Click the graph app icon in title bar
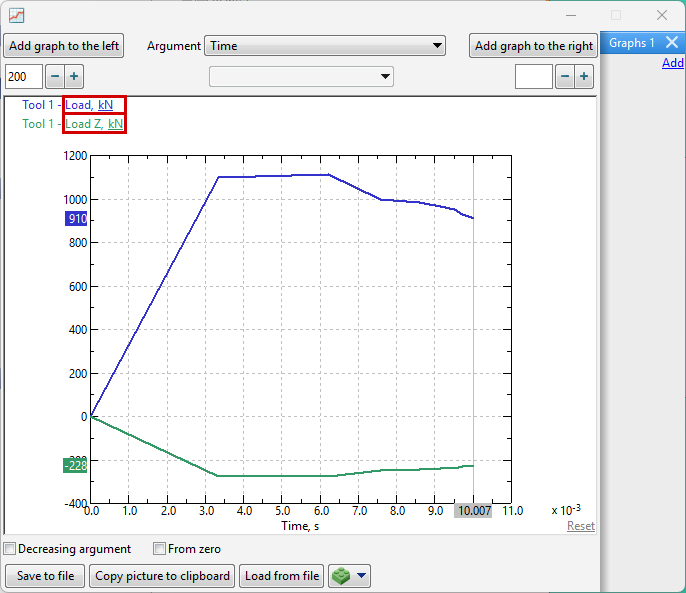Screen dimensions: 686x593 (17, 15)
